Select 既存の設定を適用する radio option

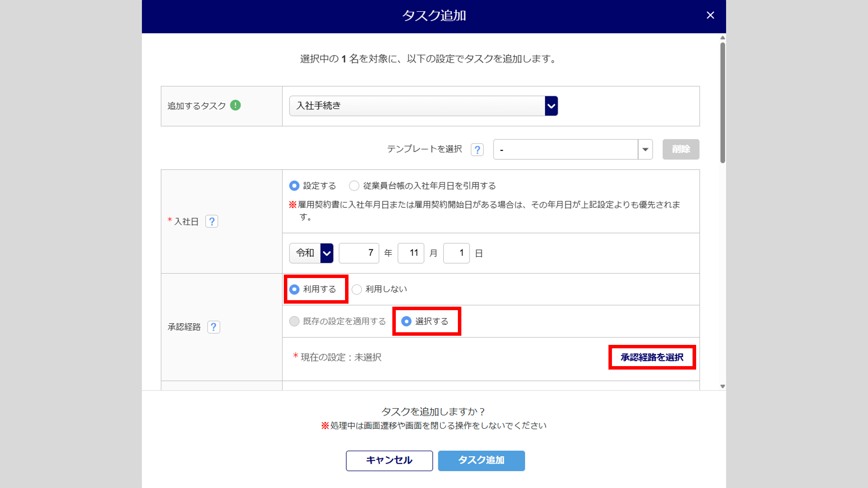tap(294, 321)
